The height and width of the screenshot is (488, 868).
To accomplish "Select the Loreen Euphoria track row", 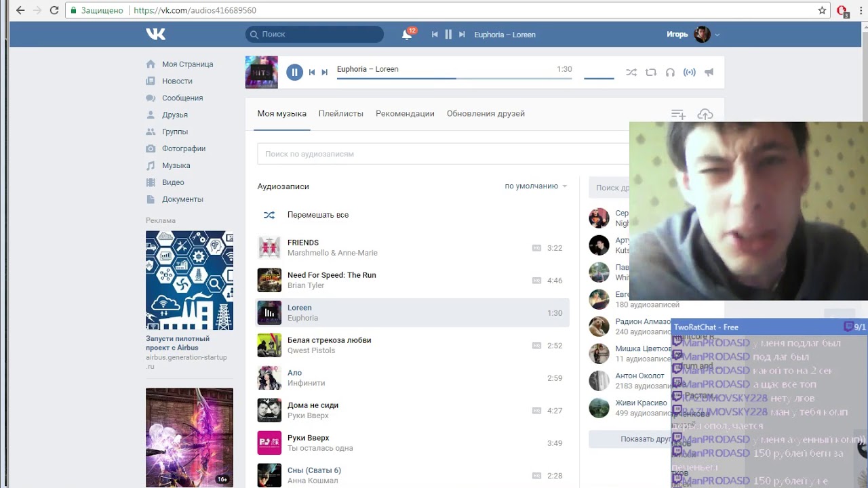I will coord(412,313).
